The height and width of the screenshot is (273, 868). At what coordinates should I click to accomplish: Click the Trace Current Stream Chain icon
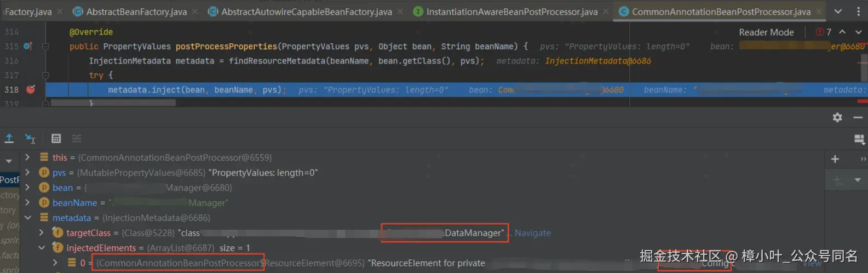[x=77, y=138]
